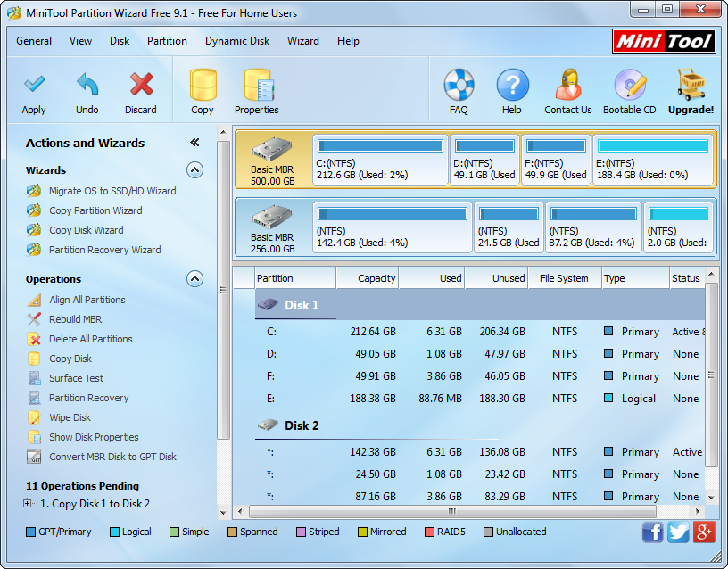Collapse the Wizards section
This screenshot has width=728, height=569.
195,170
